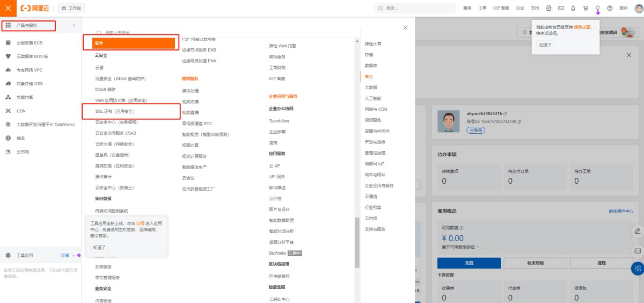644x303 pixels.
Task: Click the 工作台 tab button
Action: tap(71, 8)
